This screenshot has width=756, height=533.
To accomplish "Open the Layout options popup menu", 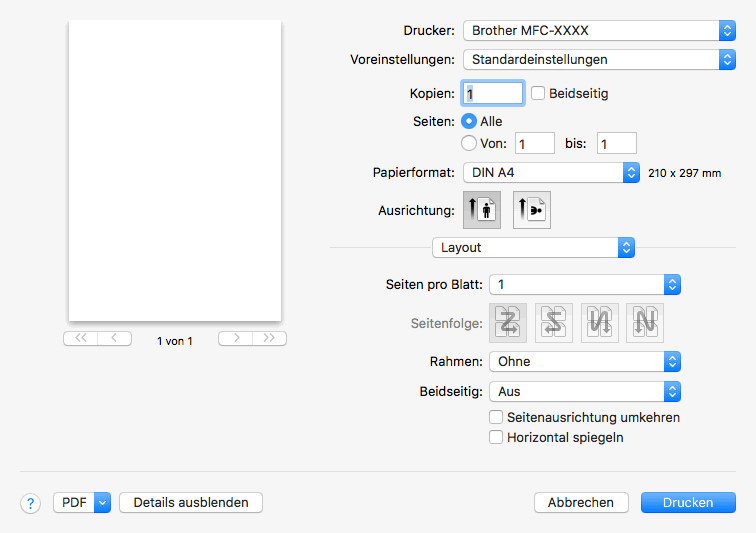I will coord(533,247).
